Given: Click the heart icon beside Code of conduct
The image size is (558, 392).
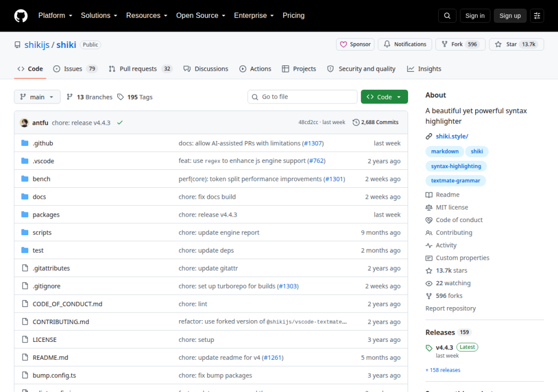Looking at the screenshot, I should pyautogui.click(x=429, y=220).
